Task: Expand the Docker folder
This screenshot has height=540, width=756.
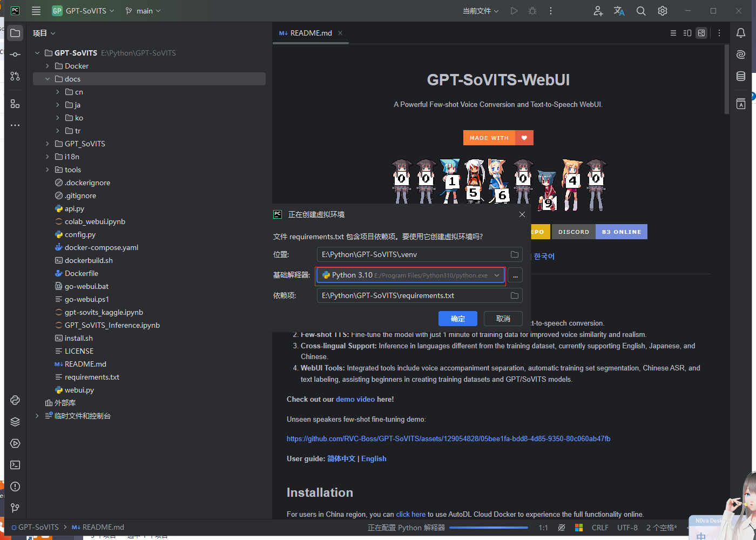Action: (x=48, y=66)
